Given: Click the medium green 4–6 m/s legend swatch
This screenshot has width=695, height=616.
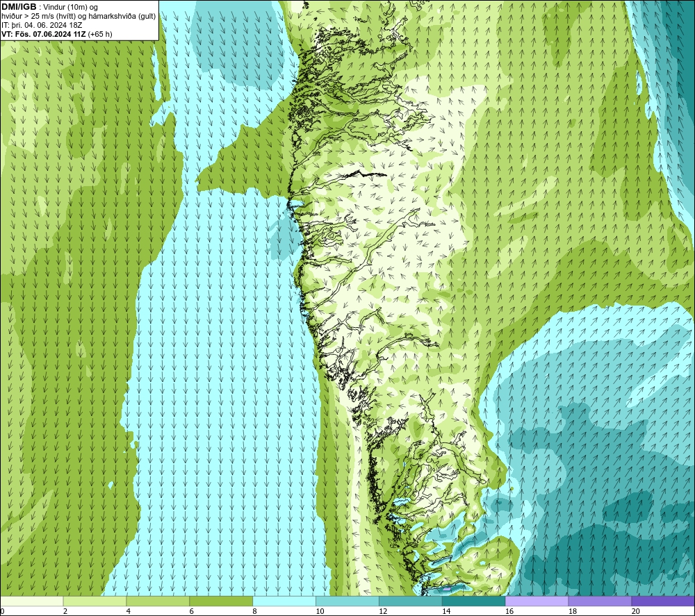Looking at the screenshot, I should (x=158, y=601).
